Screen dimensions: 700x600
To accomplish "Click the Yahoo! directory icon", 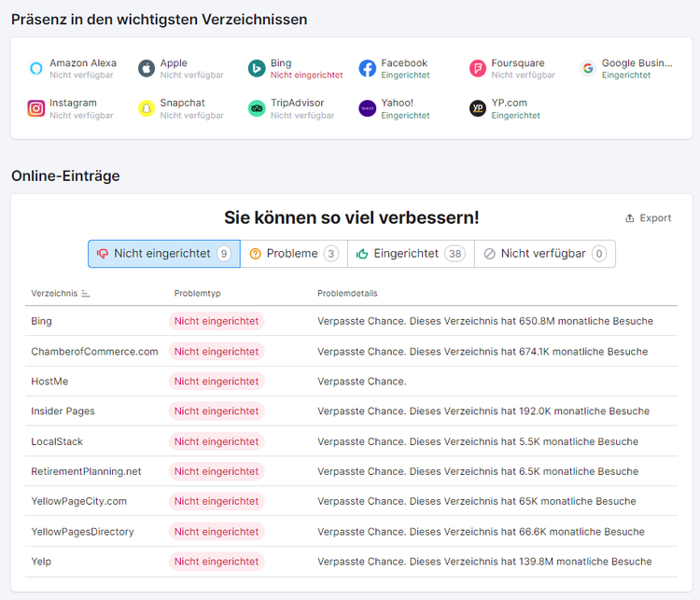I will click(x=368, y=108).
